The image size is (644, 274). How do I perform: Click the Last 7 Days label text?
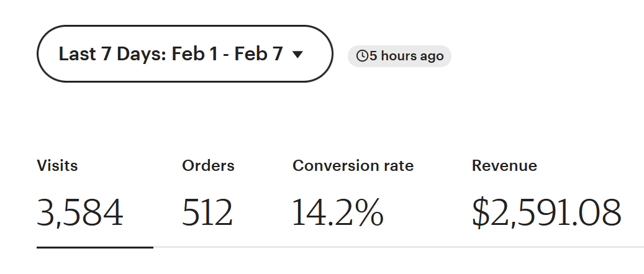tap(112, 54)
